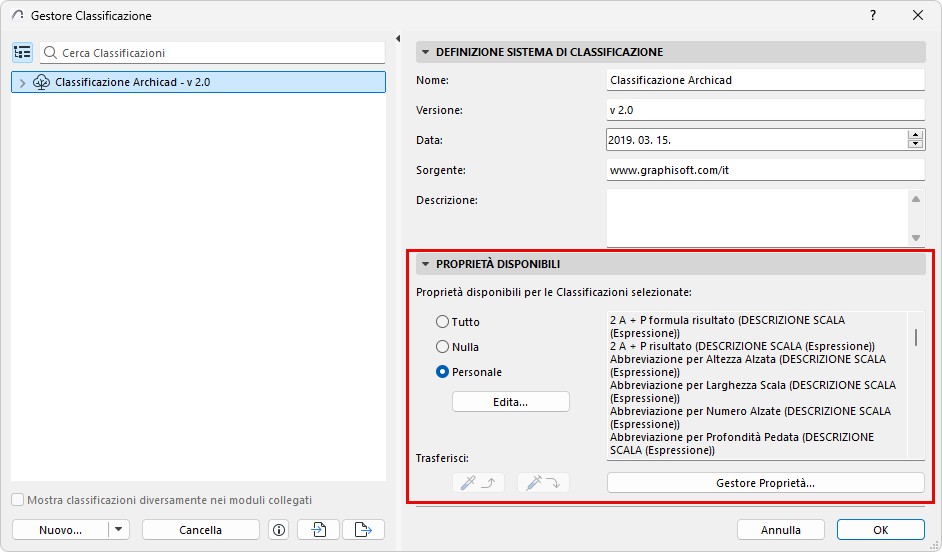Increase the Data value with up arrow
Viewport: 942px width, 552px height.
pyautogui.click(x=915, y=135)
